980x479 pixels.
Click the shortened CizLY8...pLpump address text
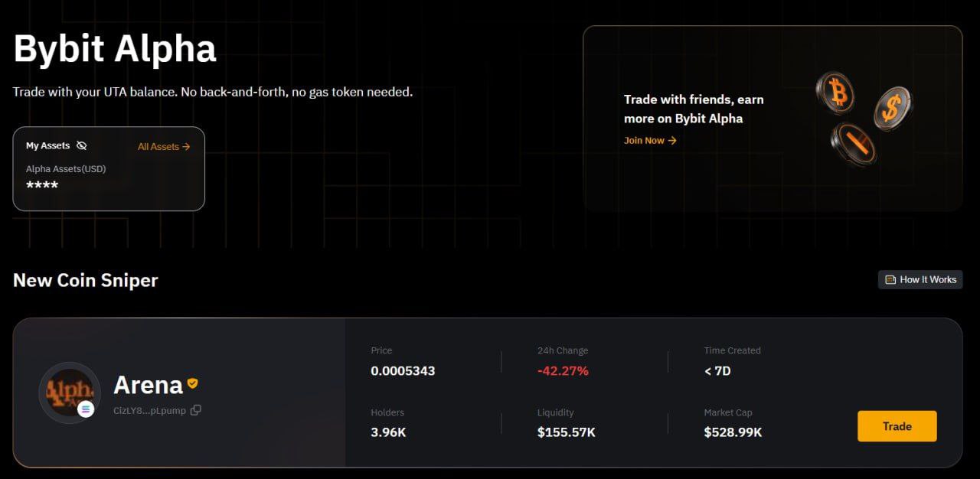[x=149, y=411]
